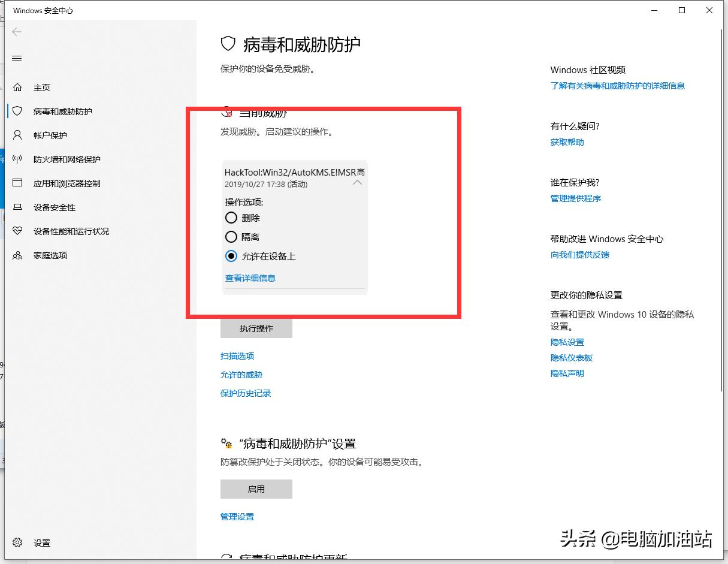Select the 设备性能和运行状况 heart icon
Screen dimensions: 728x564
[x=17, y=231]
